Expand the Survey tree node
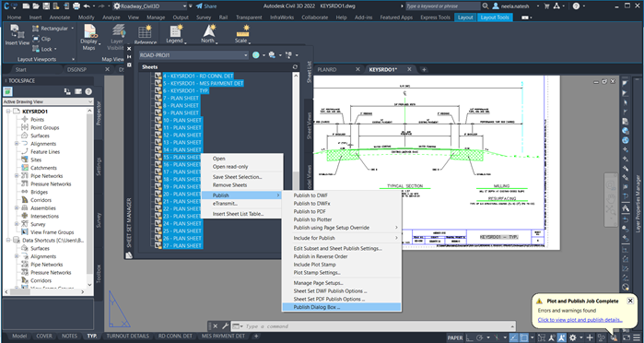 [17, 224]
